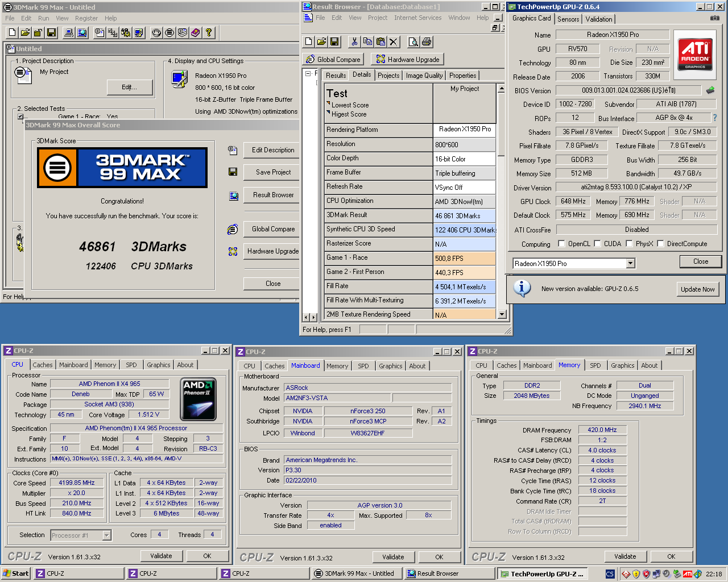The height and width of the screenshot is (582, 728).
Task: Switch to Validation tab in GPU-Z
Action: (x=599, y=19)
